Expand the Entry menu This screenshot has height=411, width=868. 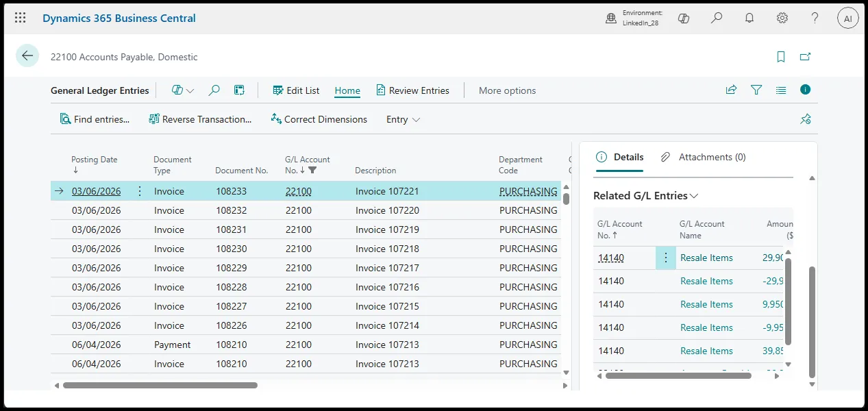[x=403, y=119]
